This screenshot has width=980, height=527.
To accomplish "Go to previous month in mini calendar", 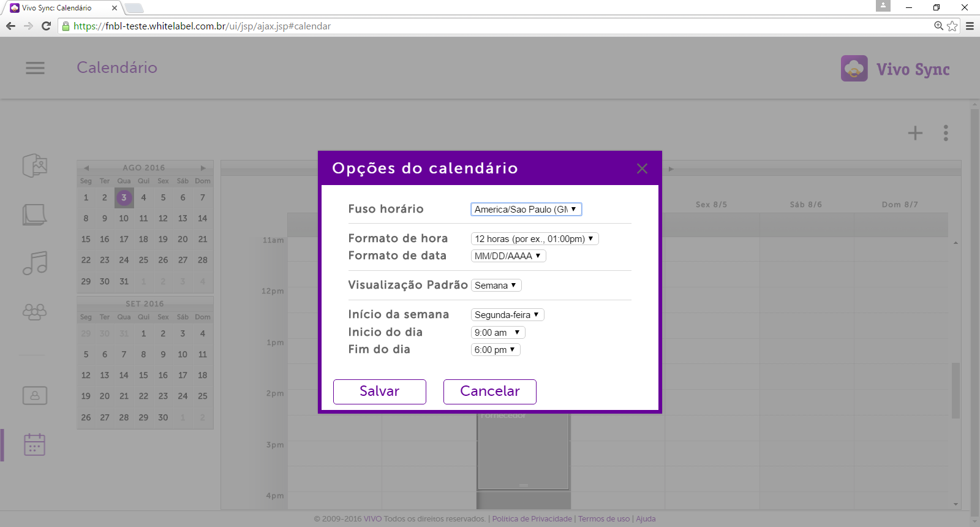I will pos(86,168).
